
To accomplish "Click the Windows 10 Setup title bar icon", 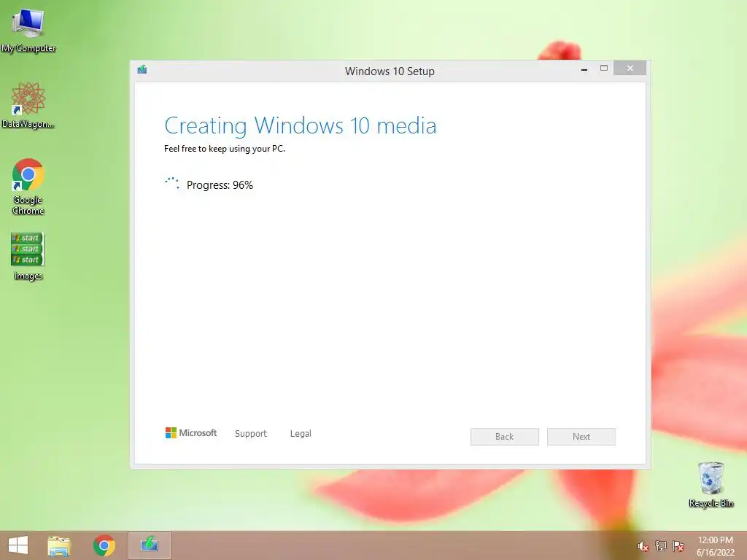I will (142, 70).
